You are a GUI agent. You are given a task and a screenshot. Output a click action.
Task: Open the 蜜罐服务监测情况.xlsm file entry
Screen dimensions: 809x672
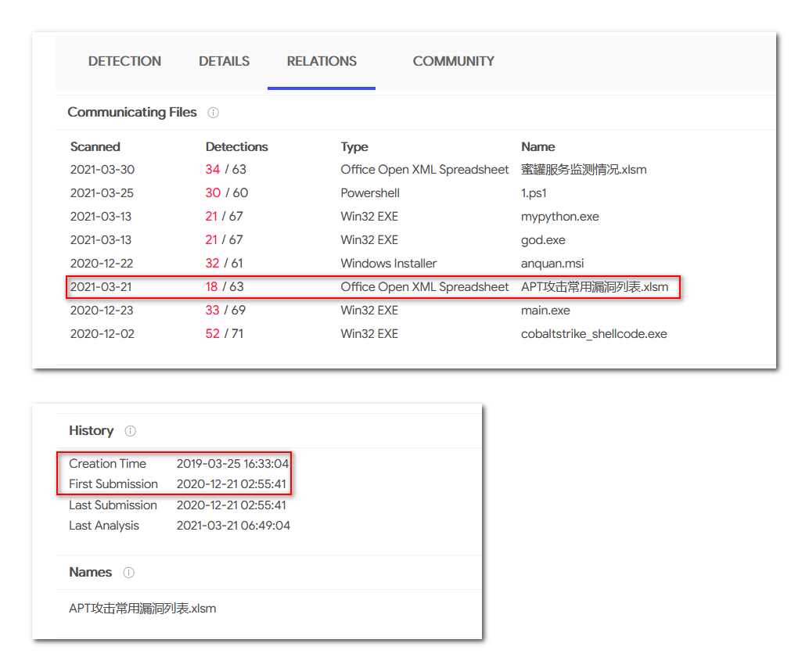point(584,170)
